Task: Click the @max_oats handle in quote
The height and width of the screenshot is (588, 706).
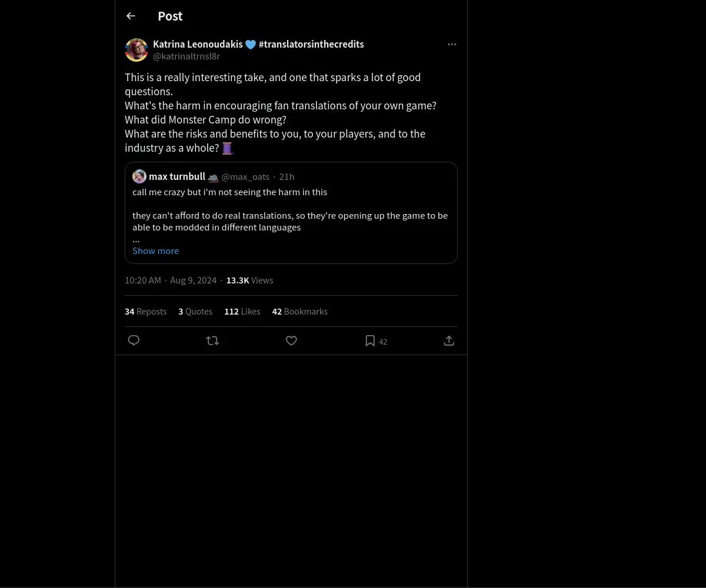Action: tap(245, 176)
